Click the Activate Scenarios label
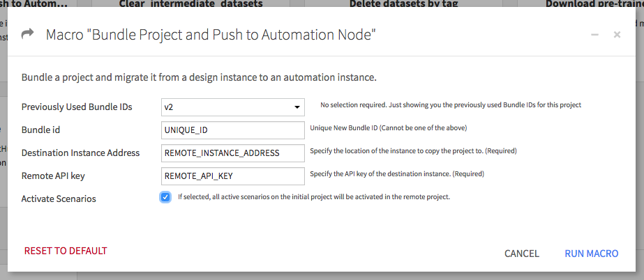Screen dimensions: 644x280 (59, 199)
